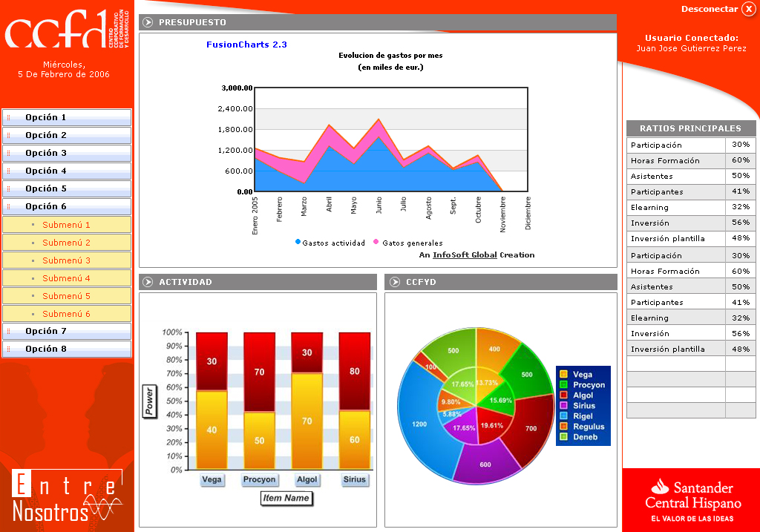Collapse the Opción 6 menu section
Screen dimensions: 760x532
click(67, 206)
